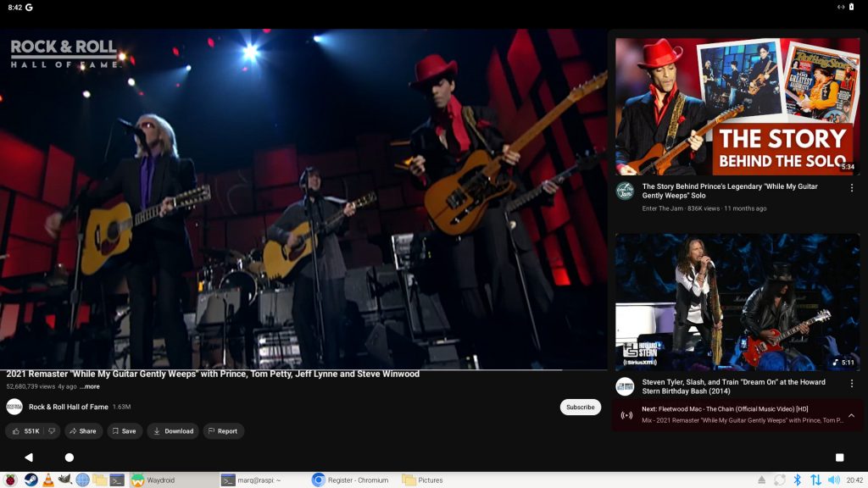
Task: Report the video using the flag button
Action: click(223, 431)
